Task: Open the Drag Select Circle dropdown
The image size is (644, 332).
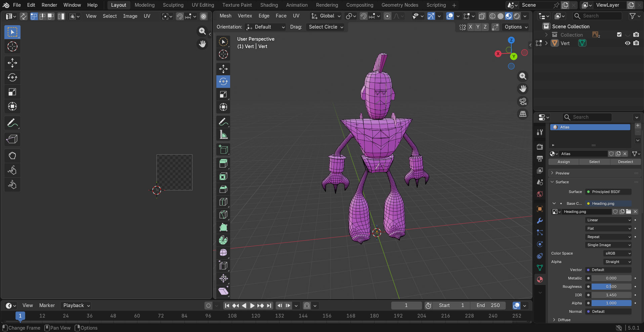Action: tap(326, 27)
